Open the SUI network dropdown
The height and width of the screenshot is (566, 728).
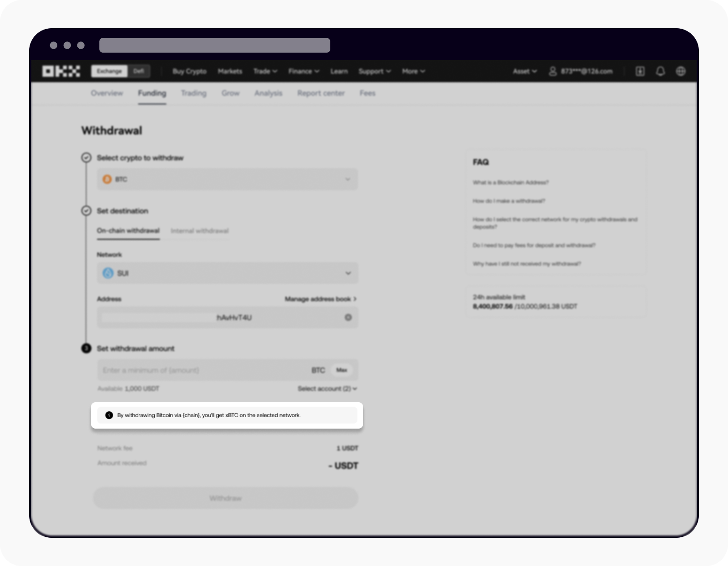tap(227, 273)
